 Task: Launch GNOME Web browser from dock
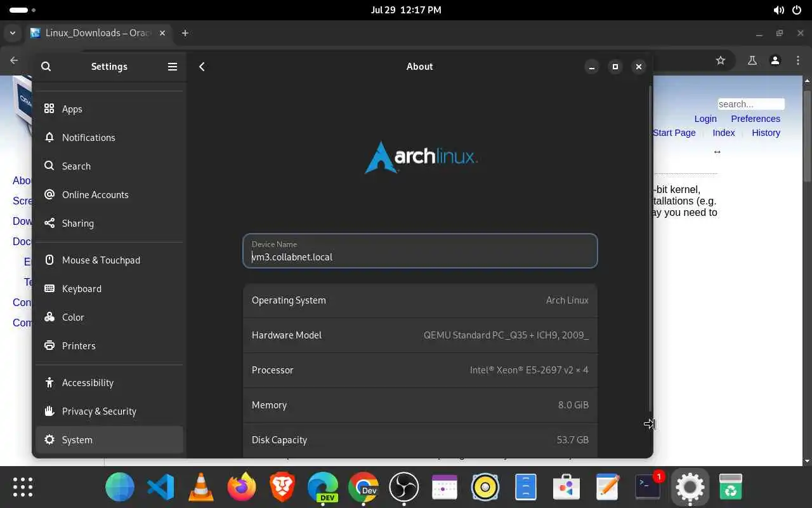[120, 487]
